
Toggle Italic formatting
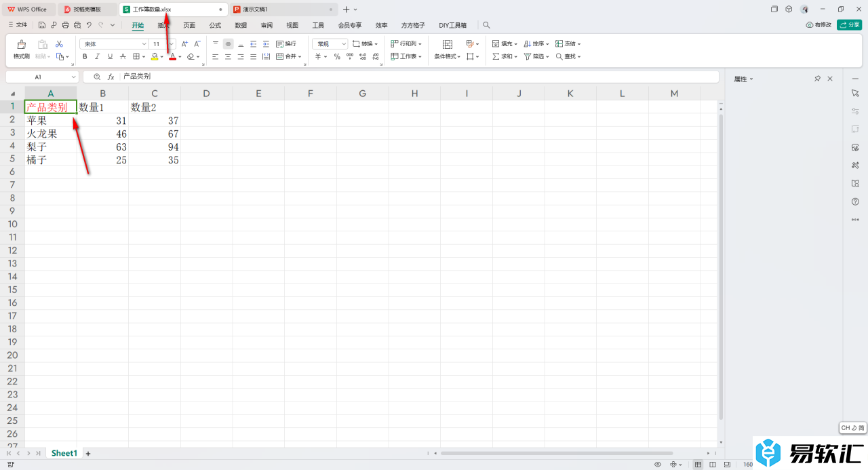click(x=97, y=56)
